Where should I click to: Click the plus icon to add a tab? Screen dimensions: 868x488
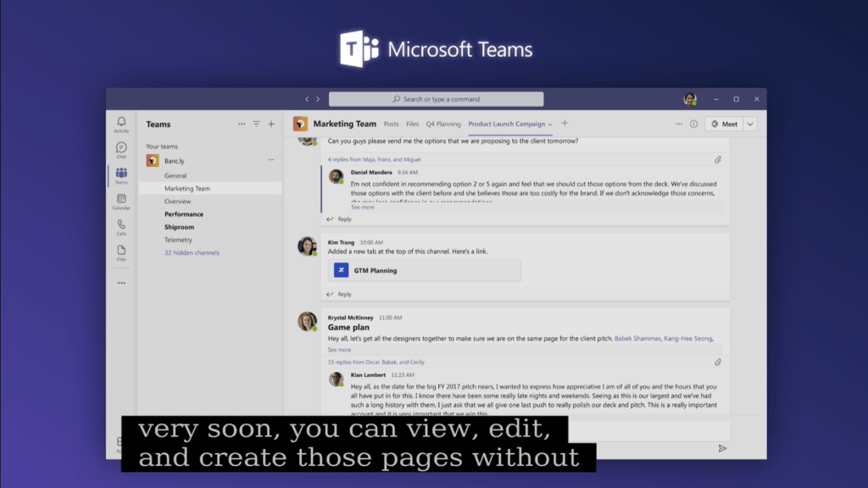coord(565,124)
